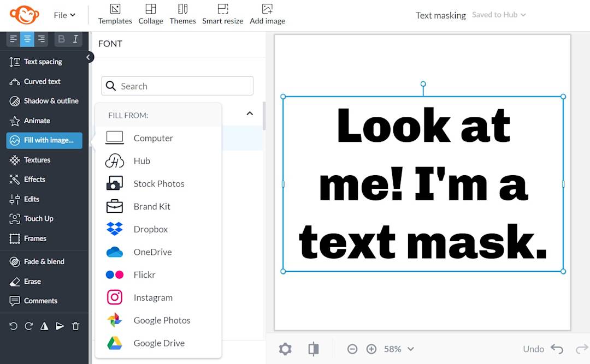Open the Textures panel

coord(29,160)
